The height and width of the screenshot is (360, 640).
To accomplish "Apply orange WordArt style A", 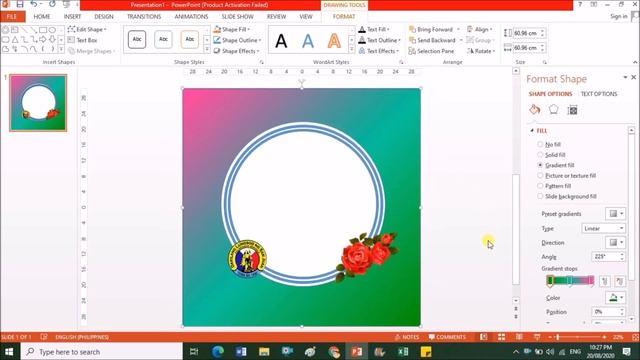I will [x=334, y=41].
